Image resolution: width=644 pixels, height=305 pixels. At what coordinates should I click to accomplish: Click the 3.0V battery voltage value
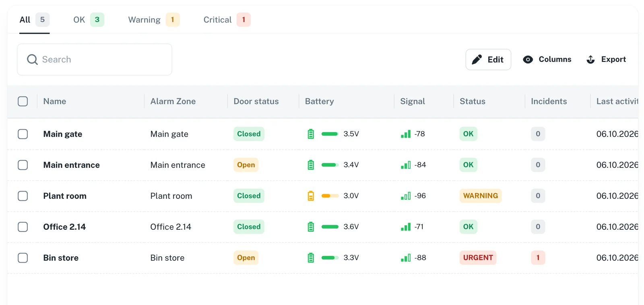coord(351,196)
